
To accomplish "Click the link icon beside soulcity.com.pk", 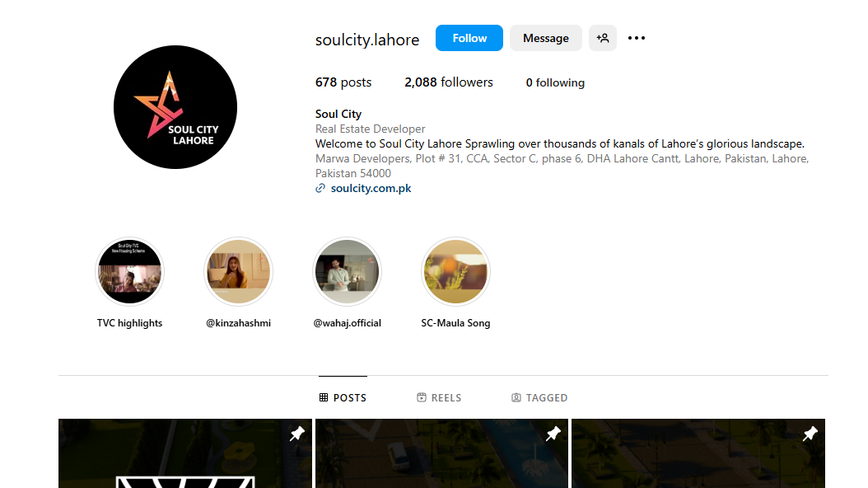I will [x=320, y=188].
